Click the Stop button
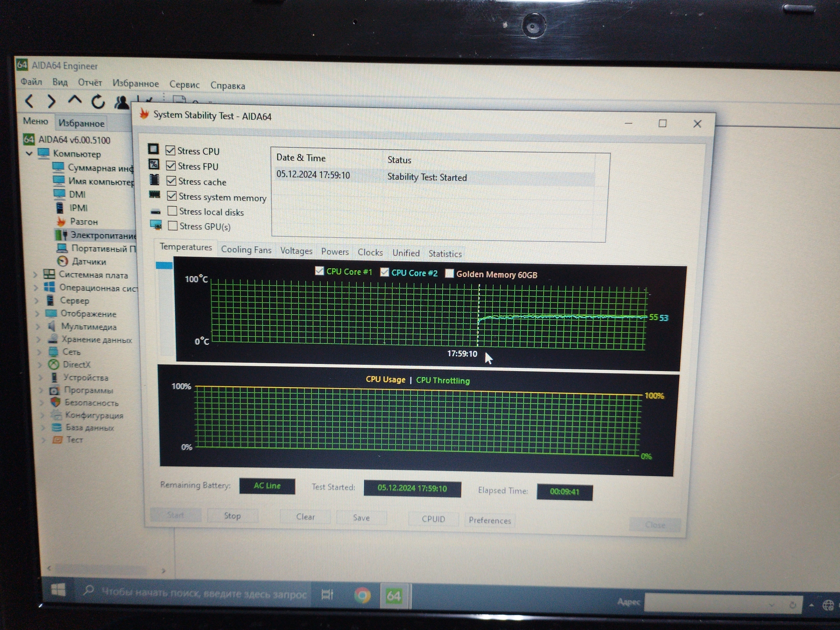Viewport: 840px width, 630px height. coord(232,516)
